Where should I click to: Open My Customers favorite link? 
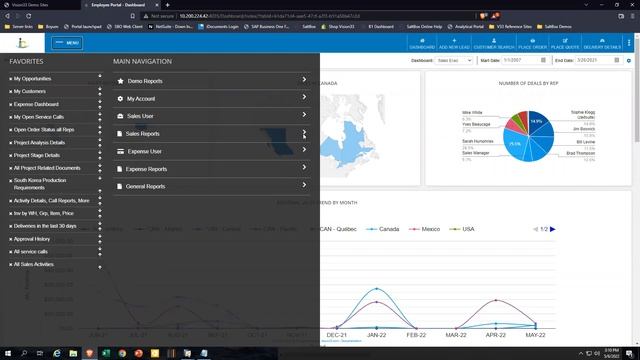click(30, 91)
